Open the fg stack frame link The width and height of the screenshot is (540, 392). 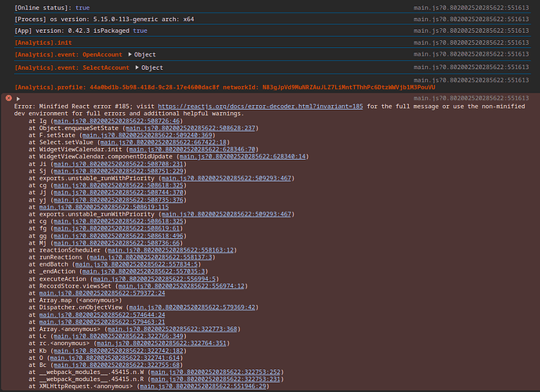pyautogui.click(x=117, y=228)
